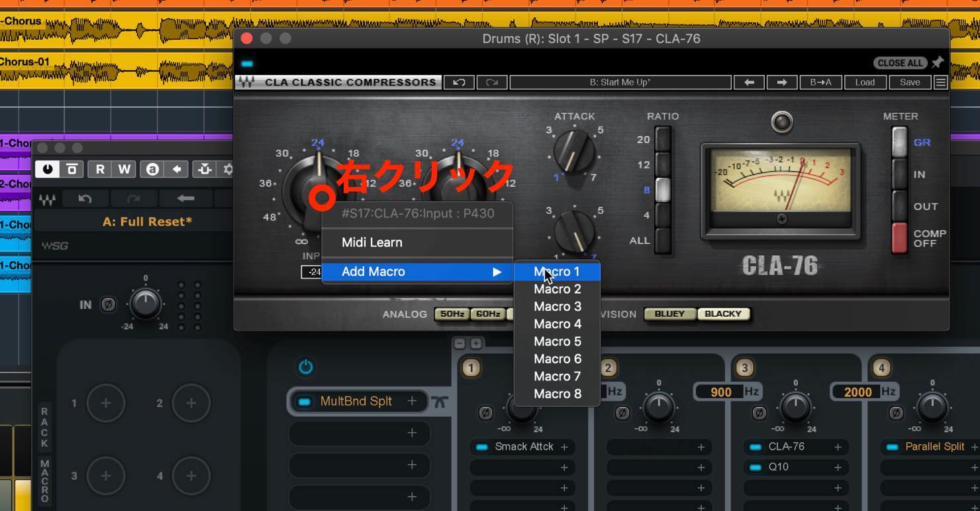Click the Save preset button

[910, 82]
